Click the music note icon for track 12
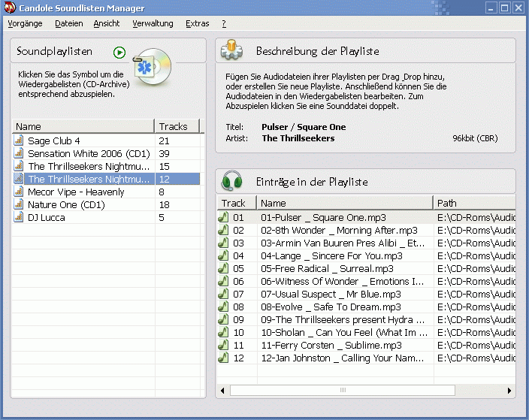This screenshot has height=420, width=529. (x=223, y=358)
